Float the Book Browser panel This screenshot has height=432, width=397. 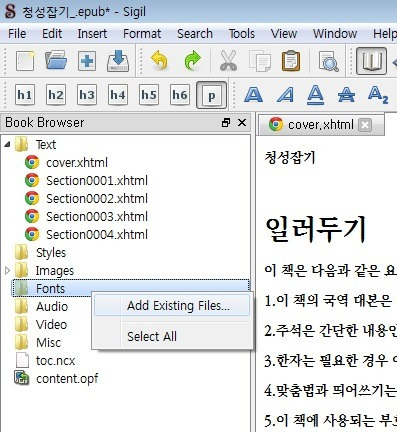(x=226, y=123)
